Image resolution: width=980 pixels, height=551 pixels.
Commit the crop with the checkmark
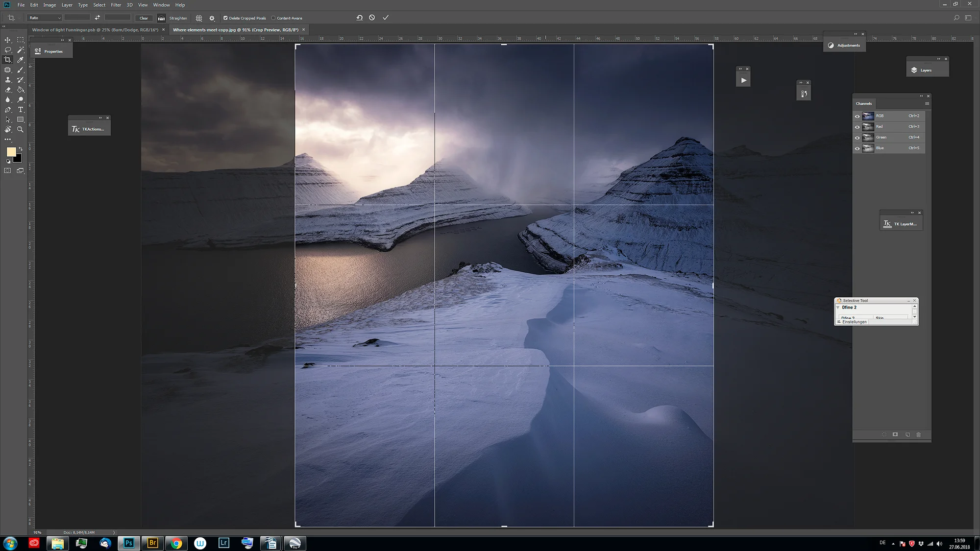pyautogui.click(x=386, y=18)
